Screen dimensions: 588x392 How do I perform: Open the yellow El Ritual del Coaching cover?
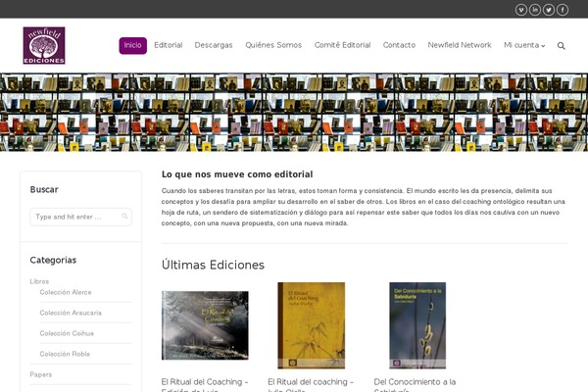click(x=311, y=325)
